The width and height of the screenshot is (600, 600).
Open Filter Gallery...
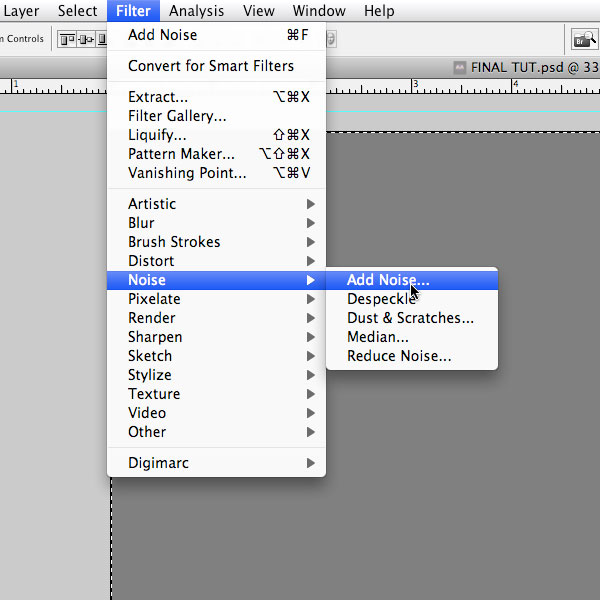point(217,116)
